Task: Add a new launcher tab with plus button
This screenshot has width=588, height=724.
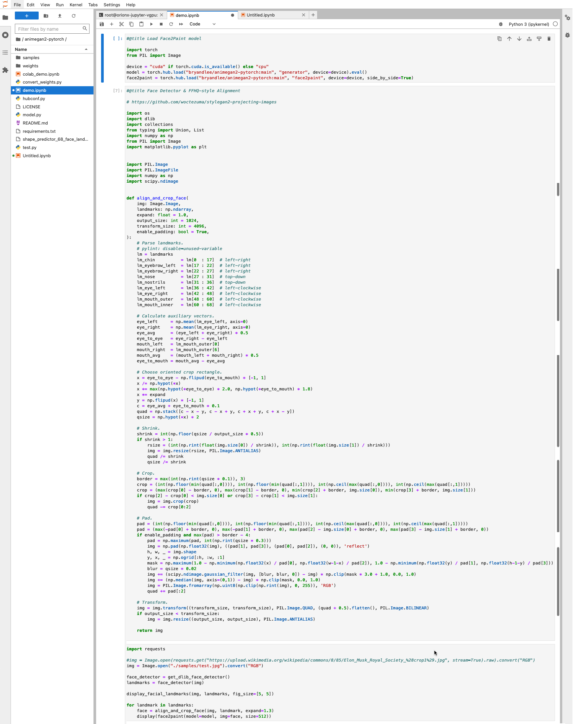Action: [x=313, y=15]
